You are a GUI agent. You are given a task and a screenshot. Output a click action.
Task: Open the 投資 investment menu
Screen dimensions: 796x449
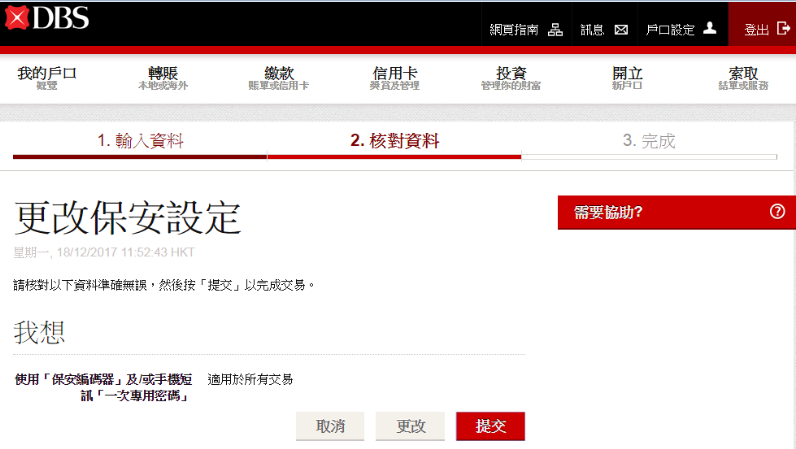click(511, 78)
